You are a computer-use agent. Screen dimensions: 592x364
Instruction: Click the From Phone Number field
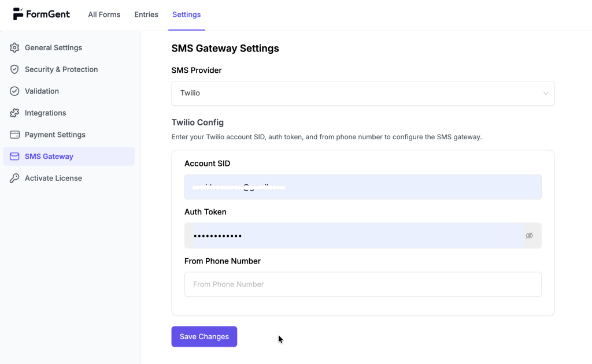pos(363,284)
